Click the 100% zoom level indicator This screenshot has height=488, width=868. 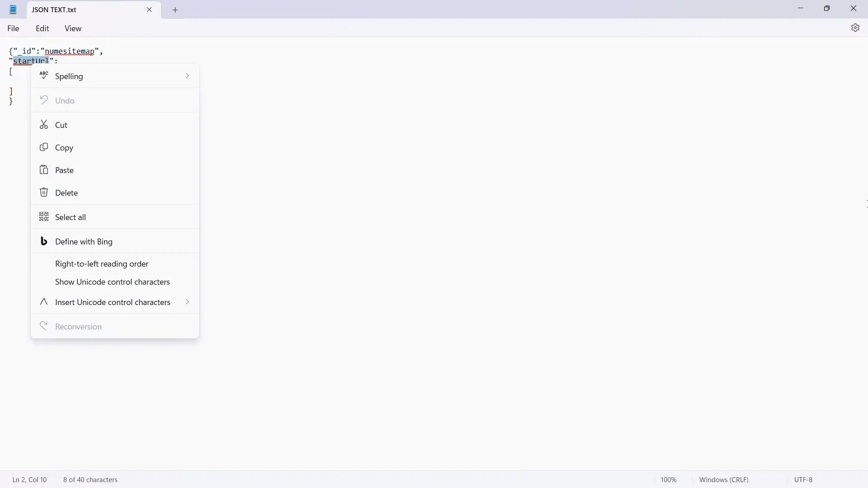tap(669, 480)
